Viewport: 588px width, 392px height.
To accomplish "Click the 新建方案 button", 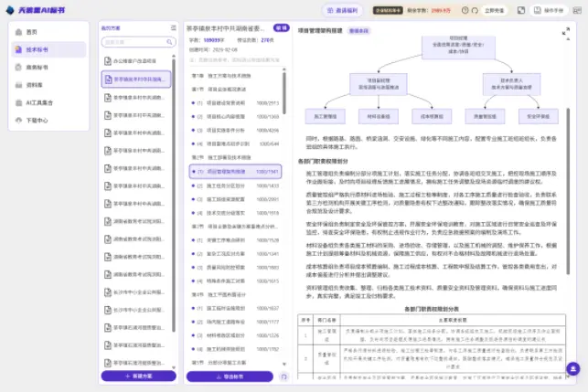I will [137, 376].
